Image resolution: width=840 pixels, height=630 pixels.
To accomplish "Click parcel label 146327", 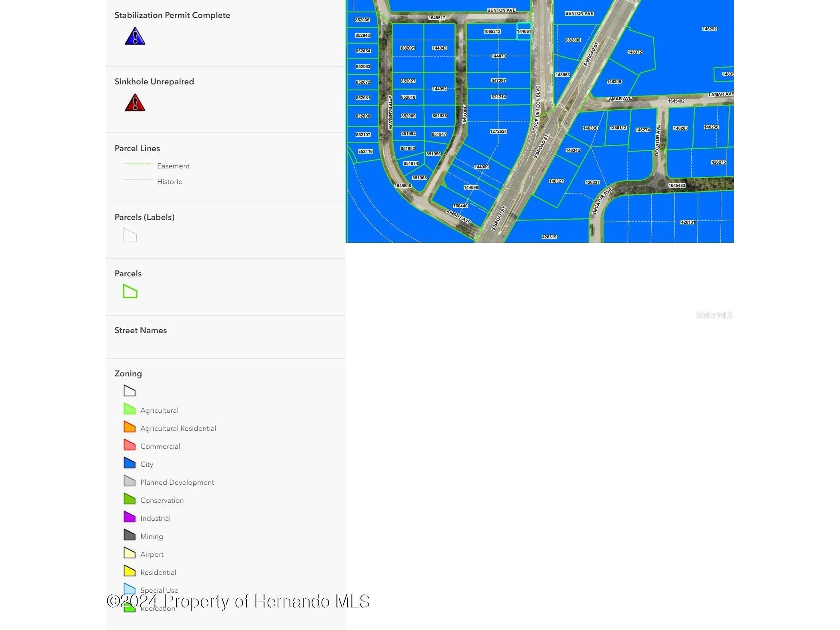I will tap(556, 181).
